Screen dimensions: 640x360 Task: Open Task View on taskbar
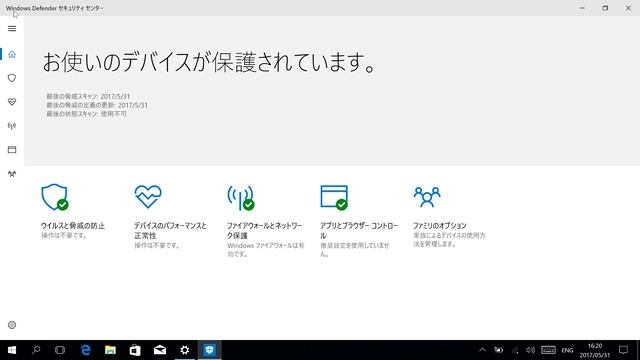(x=60, y=350)
